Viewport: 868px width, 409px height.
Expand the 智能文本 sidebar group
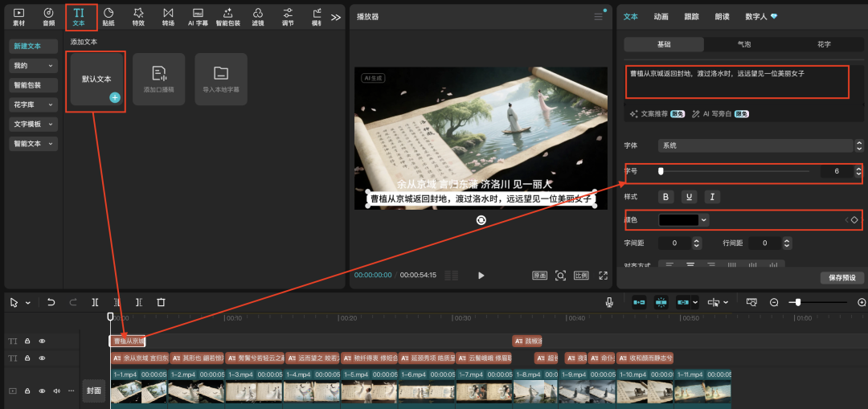tap(34, 144)
